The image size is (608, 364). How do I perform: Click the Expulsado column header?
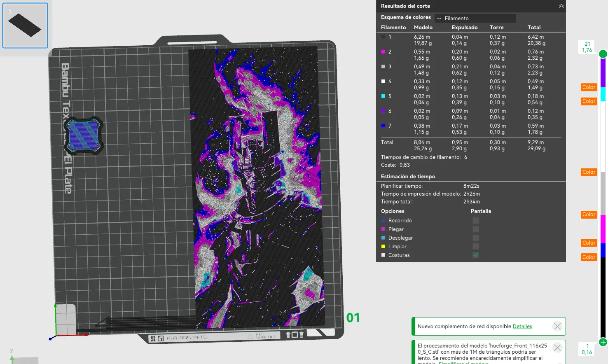tap(465, 28)
